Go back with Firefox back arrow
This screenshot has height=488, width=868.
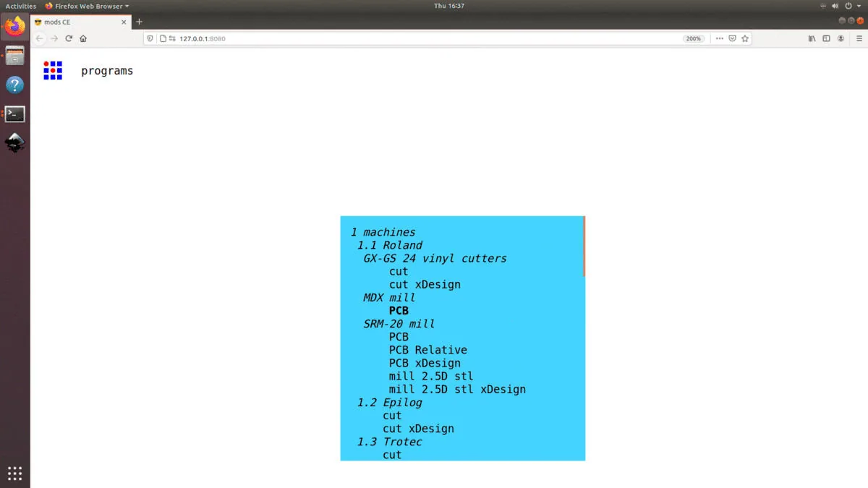point(40,38)
